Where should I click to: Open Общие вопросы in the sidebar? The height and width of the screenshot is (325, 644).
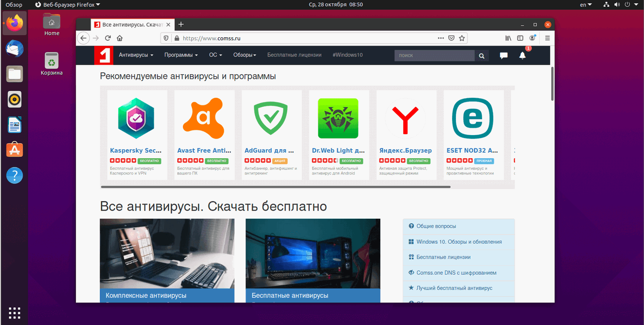(x=436, y=226)
